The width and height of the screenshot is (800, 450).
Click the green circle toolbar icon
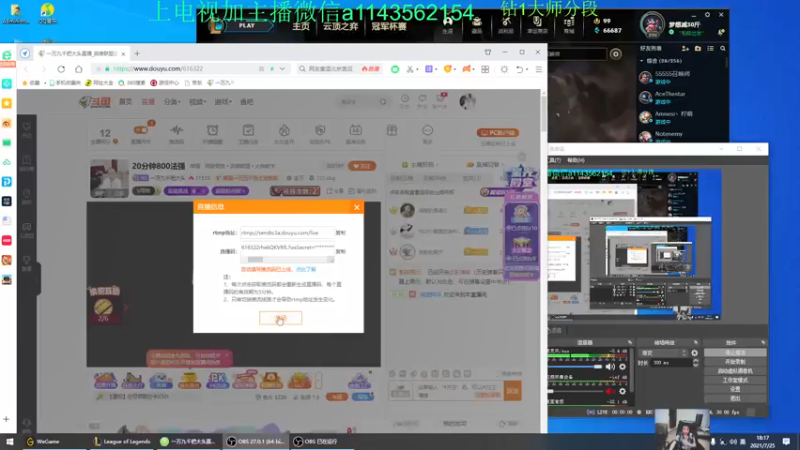pyautogui.click(x=395, y=69)
